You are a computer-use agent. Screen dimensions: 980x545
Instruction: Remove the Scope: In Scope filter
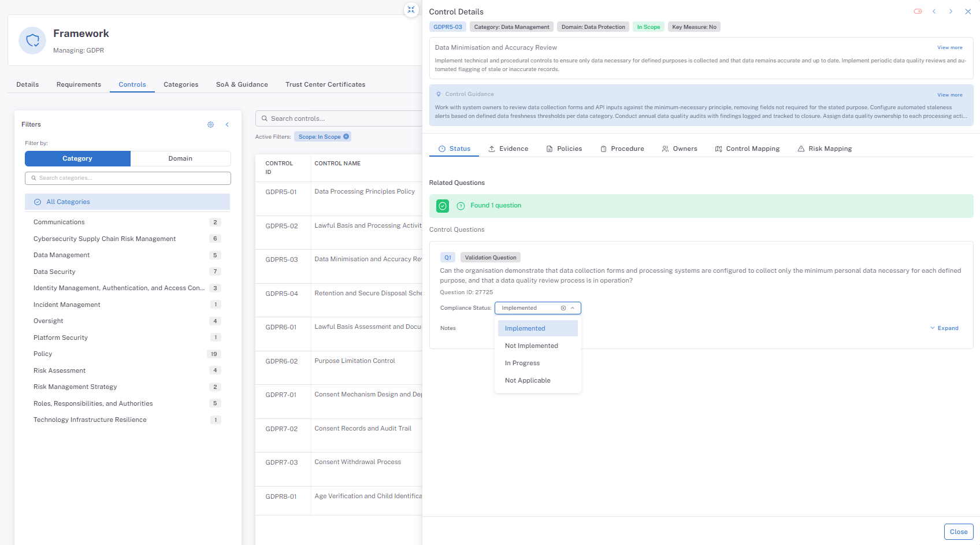(346, 137)
